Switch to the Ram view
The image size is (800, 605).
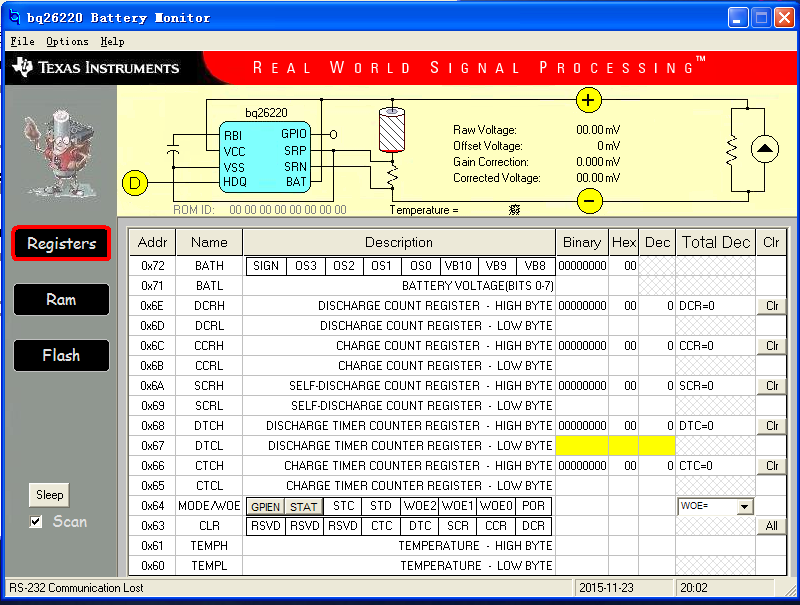click(61, 299)
